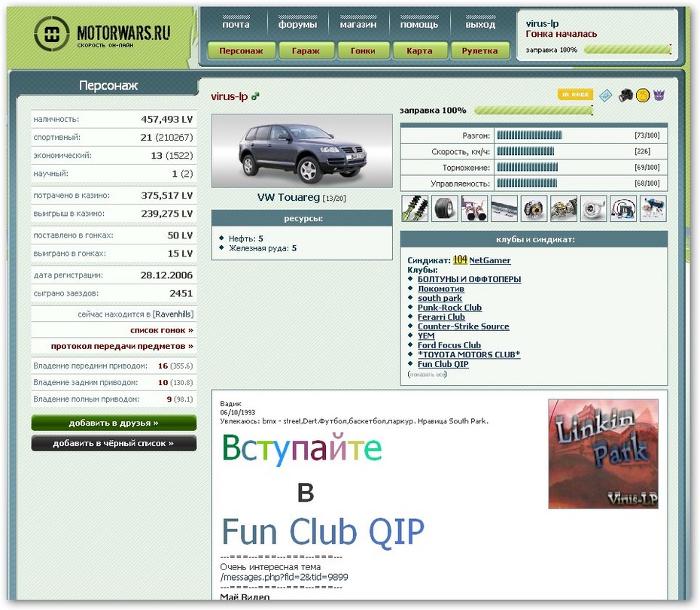Click the VW Touareg car name
The height and width of the screenshot is (610, 700).
tap(288, 197)
